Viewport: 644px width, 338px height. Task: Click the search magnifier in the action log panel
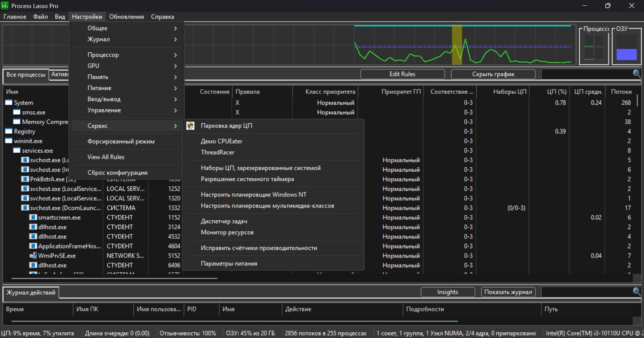point(636,291)
